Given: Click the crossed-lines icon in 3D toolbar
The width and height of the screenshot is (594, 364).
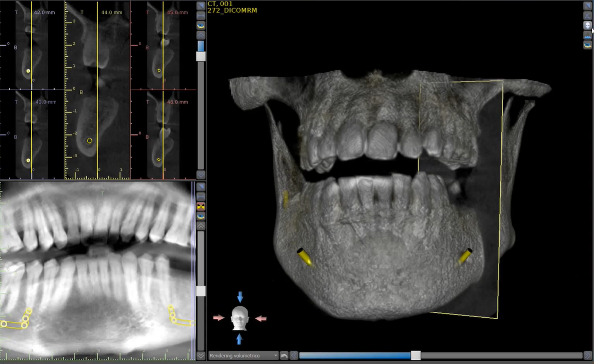Looking at the screenshot, I should coord(587,15).
